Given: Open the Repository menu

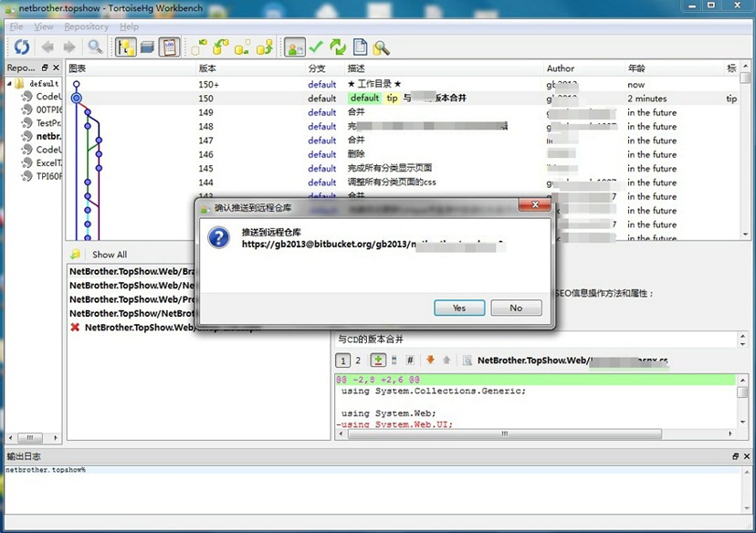Looking at the screenshot, I should 87,26.
